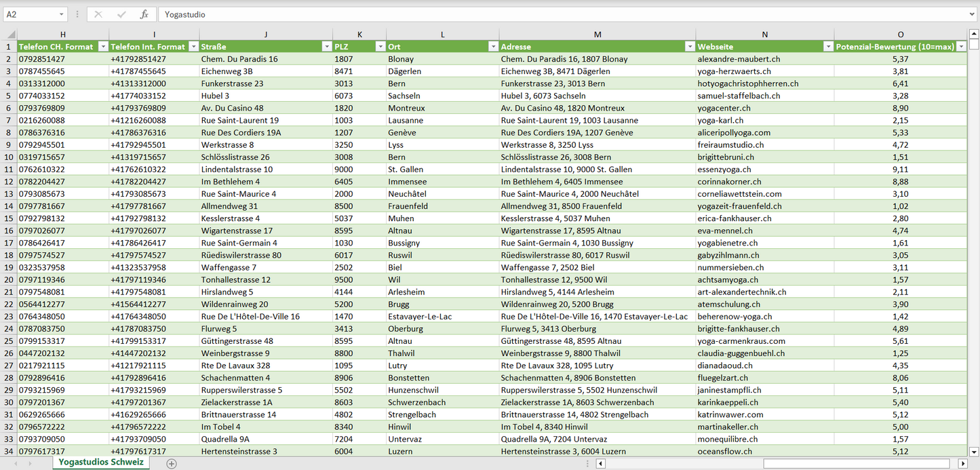
Task: Click horizontal scrollbar right arrow
Action: tap(962, 464)
